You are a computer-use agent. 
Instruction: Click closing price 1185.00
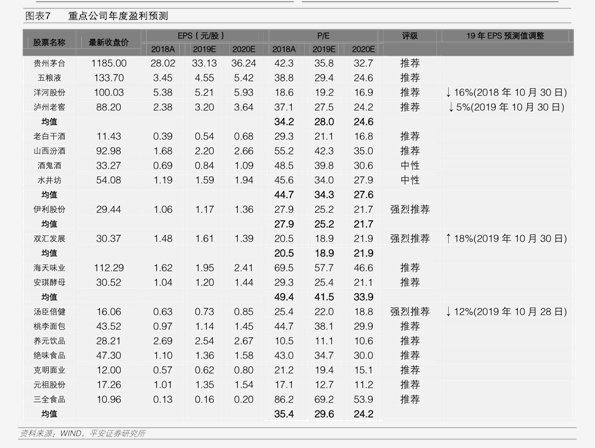click(109, 63)
